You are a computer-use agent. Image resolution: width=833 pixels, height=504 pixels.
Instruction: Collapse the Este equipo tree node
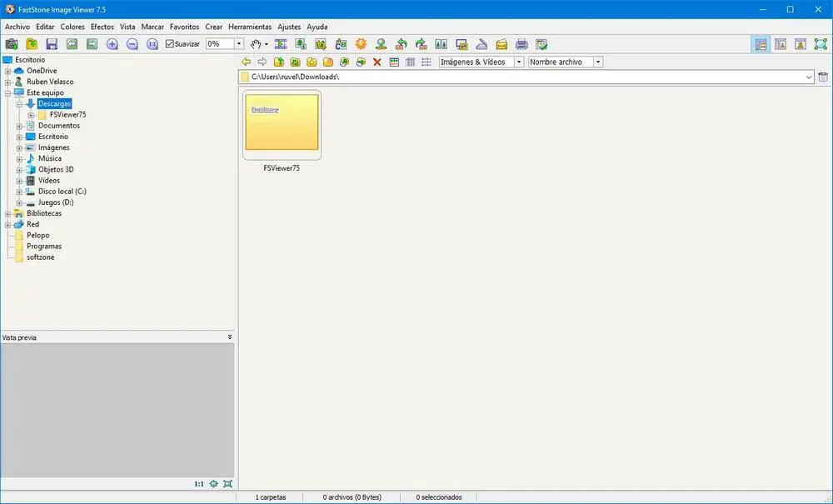[8, 93]
